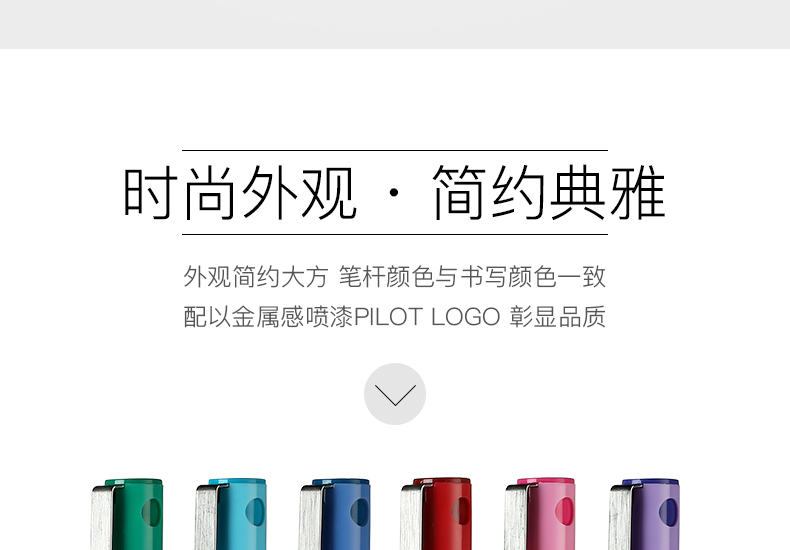The image size is (790, 550).
Task: Click the oval window on green pen
Action: pyautogui.click(x=151, y=512)
